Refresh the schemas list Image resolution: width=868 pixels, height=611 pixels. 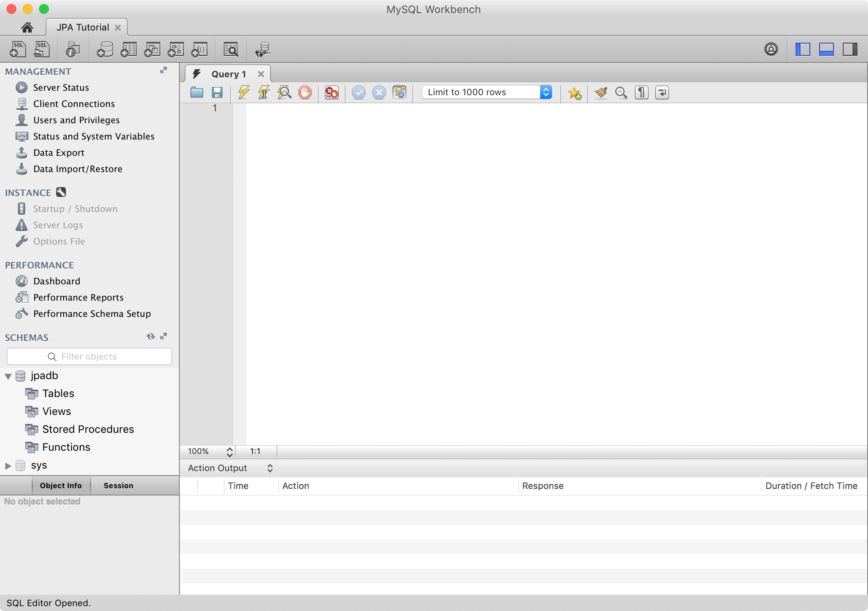(x=150, y=336)
